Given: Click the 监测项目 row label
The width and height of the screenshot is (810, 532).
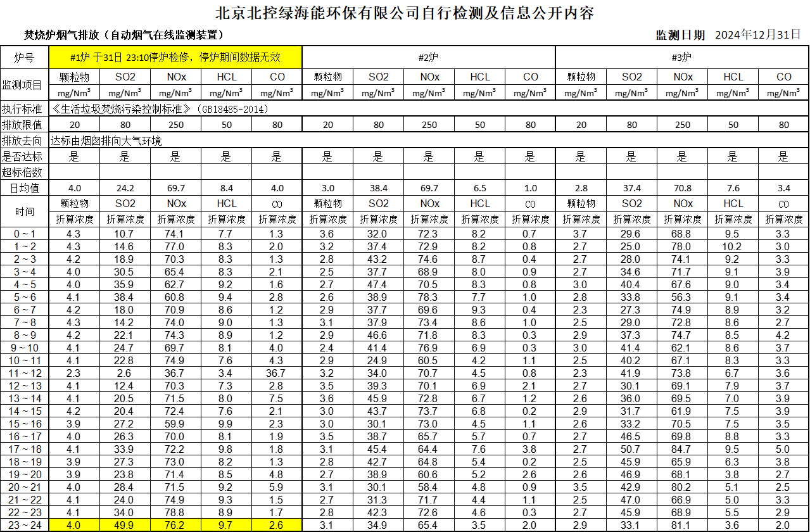Looking at the screenshot, I should tap(25, 84).
